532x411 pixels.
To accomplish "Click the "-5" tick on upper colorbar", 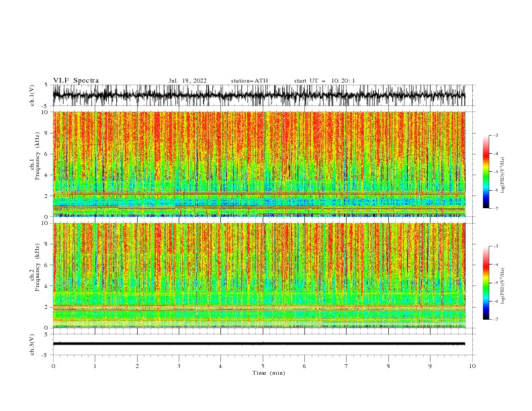I will coord(496,172).
